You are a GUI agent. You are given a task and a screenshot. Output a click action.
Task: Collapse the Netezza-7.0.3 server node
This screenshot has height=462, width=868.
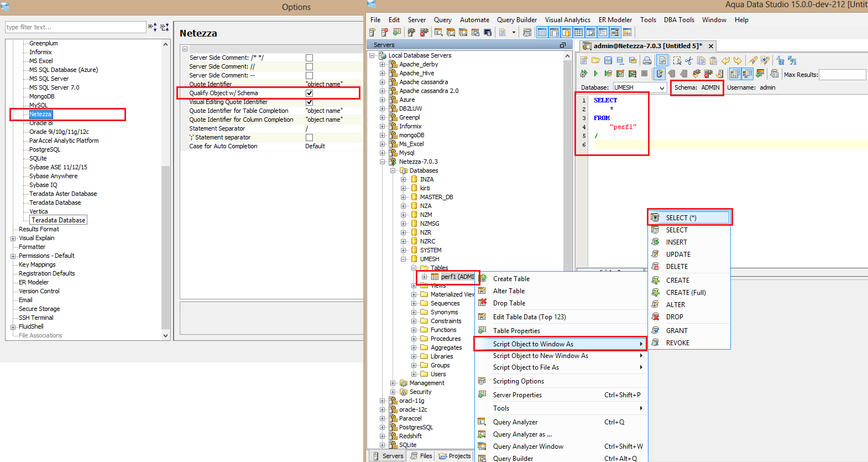click(x=382, y=162)
